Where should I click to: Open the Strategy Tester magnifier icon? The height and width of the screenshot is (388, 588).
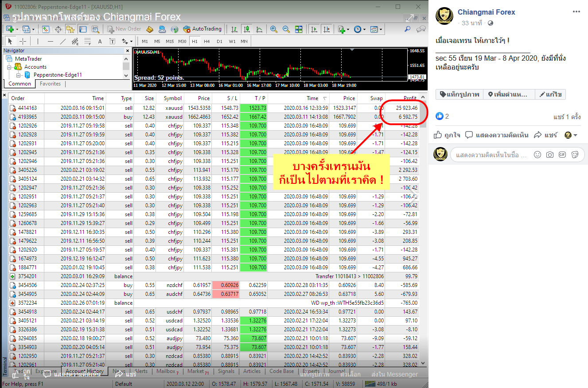click(95, 29)
